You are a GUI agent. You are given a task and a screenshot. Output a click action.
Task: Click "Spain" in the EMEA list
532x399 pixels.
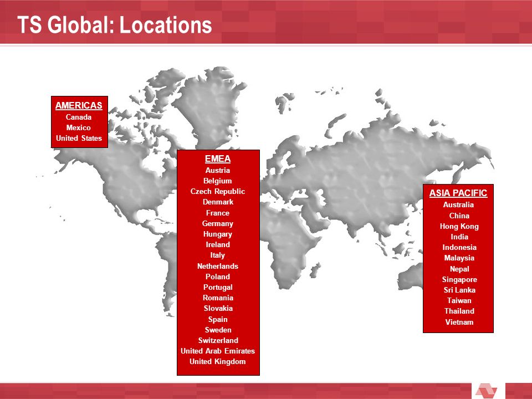click(218, 319)
